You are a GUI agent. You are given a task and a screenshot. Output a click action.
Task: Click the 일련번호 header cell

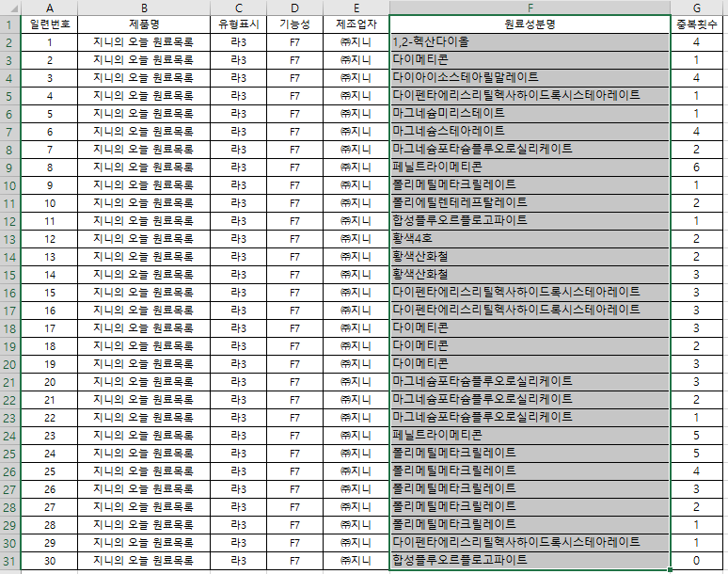pos(49,24)
